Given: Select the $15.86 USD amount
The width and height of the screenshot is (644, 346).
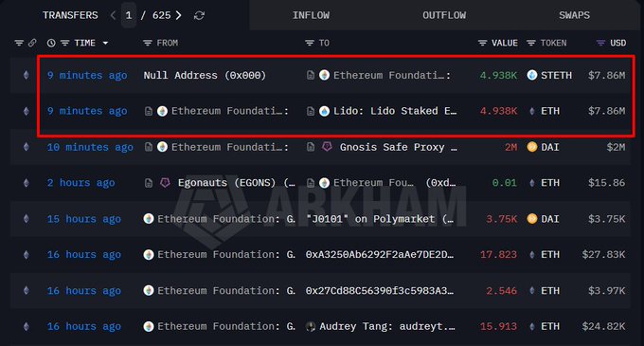Looking at the screenshot, I should click(607, 183).
